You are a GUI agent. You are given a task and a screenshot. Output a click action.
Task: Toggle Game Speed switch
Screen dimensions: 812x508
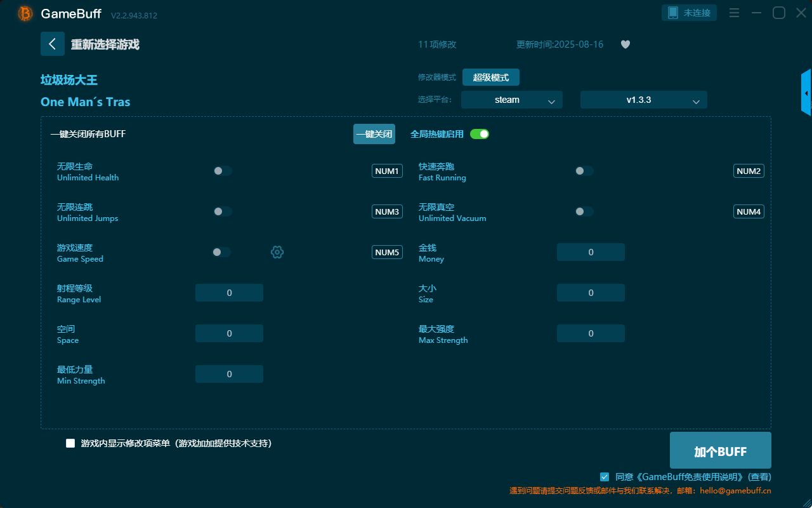tap(221, 252)
